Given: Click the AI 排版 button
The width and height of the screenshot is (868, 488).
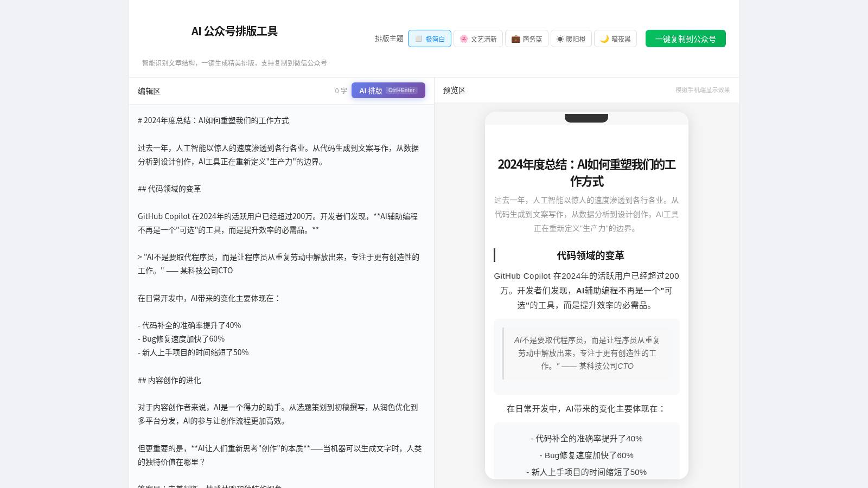Looking at the screenshot, I should [x=388, y=91].
